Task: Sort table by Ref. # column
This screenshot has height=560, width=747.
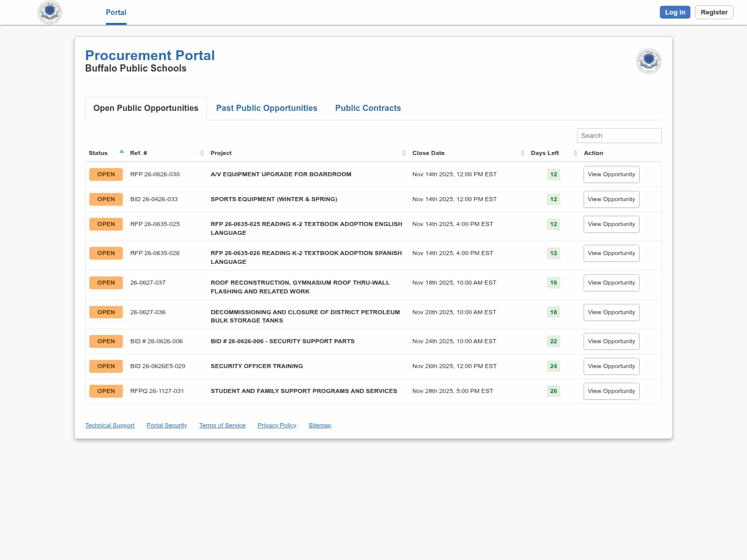Action: [202, 153]
